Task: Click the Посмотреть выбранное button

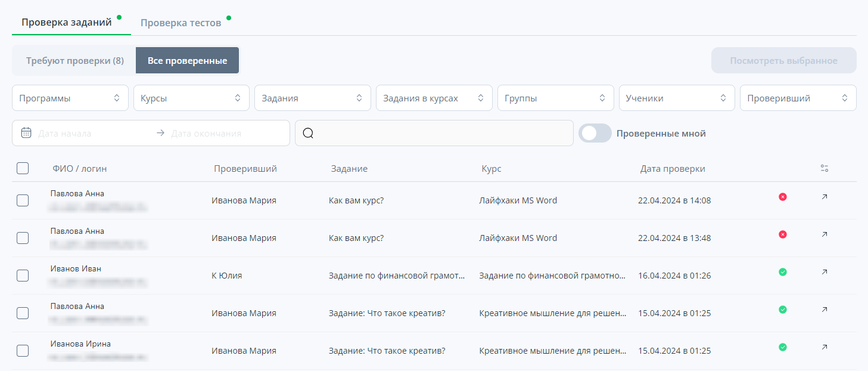Action: click(x=783, y=61)
